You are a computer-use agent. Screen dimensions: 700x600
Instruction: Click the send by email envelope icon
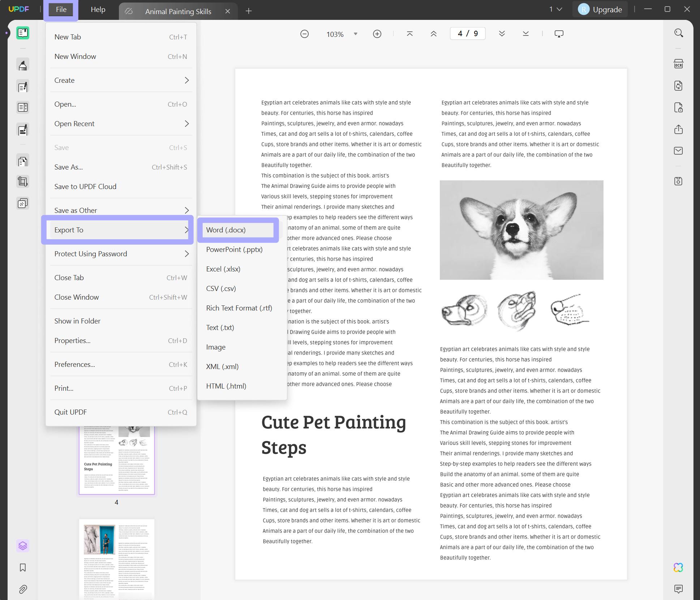pyautogui.click(x=678, y=151)
